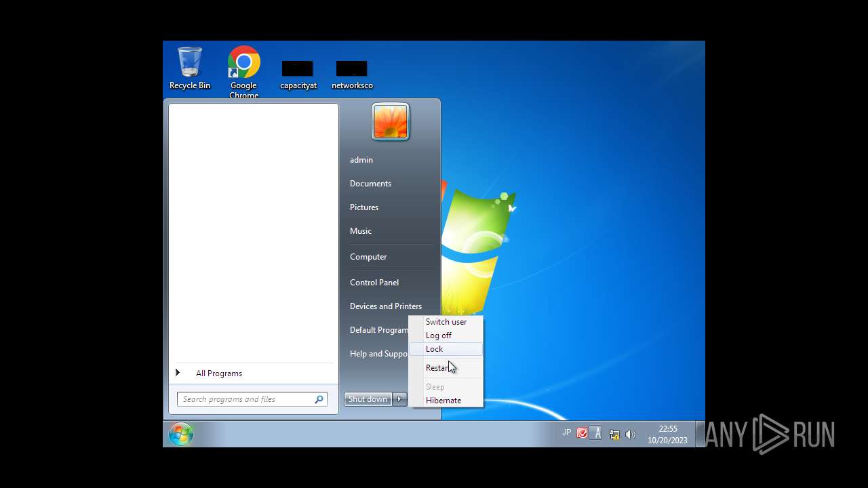Open the network status tray icon
The height and width of the screenshot is (488, 868).
614,434
